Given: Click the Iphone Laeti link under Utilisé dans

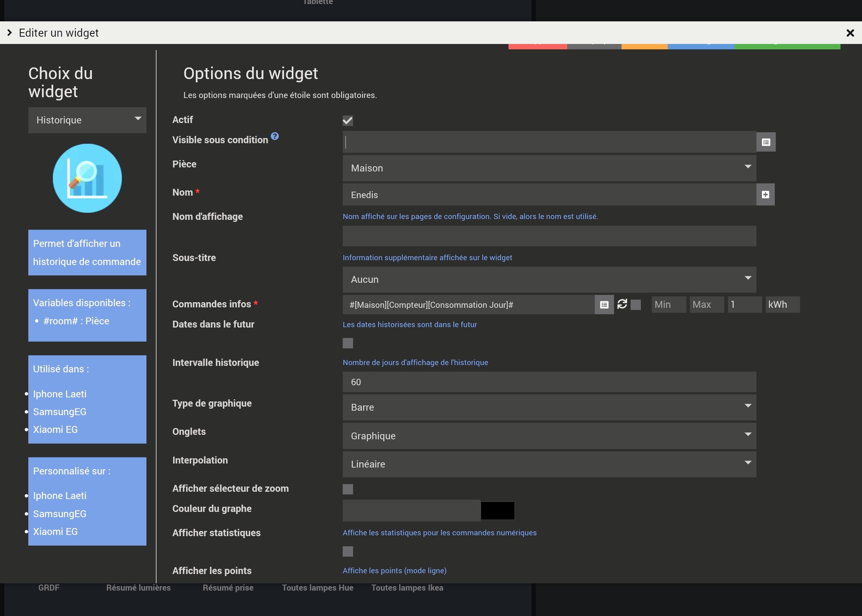Looking at the screenshot, I should click(60, 394).
